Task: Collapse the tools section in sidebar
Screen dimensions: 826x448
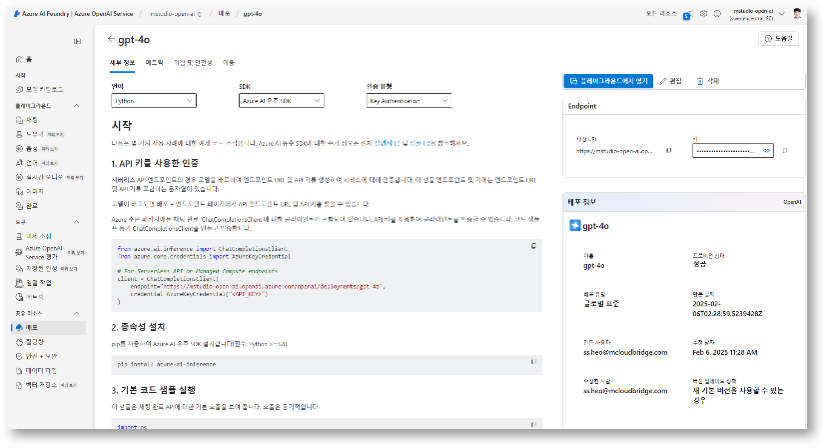Action: click(x=76, y=222)
